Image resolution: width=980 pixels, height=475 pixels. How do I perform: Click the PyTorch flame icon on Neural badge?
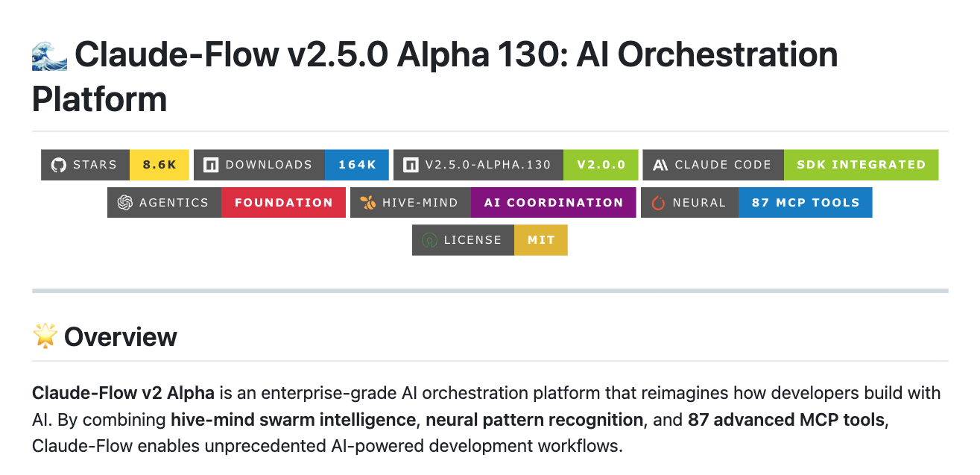658,203
